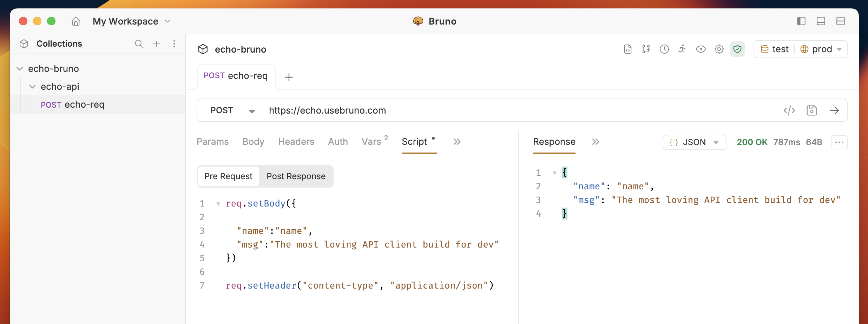868x324 pixels.
Task: Open the My Workspace dropdown
Action: click(x=132, y=21)
